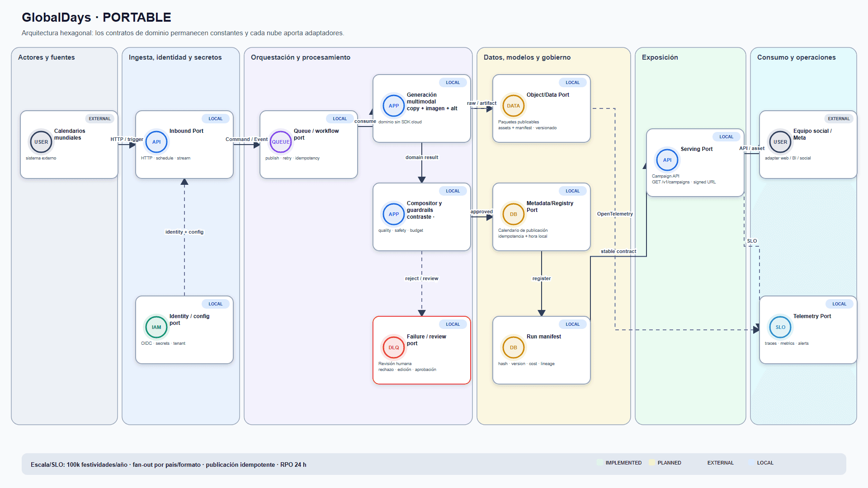Image resolution: width=868 pixels, height=488 pixels.
Task: Click the LOCAL legend color swatch
Action: click(751, 463)
